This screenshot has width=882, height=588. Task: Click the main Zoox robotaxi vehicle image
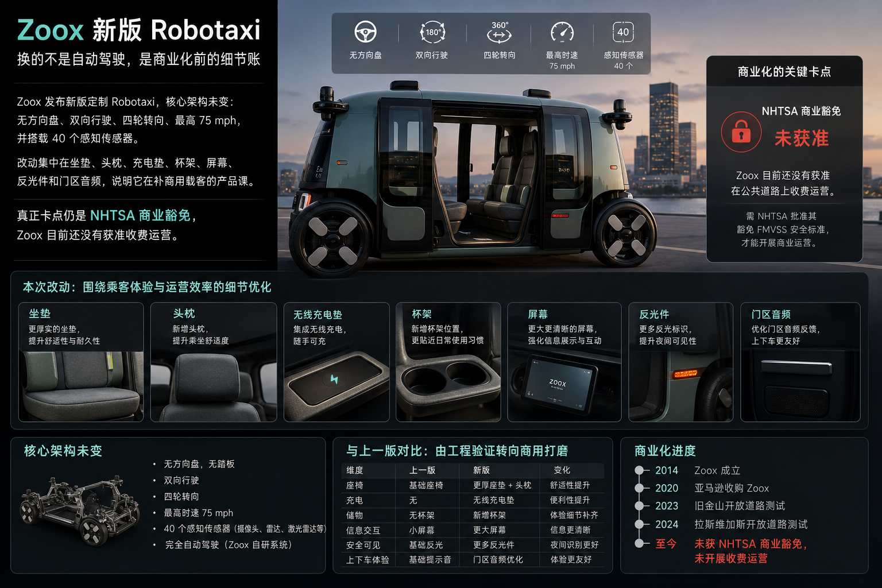473,181
